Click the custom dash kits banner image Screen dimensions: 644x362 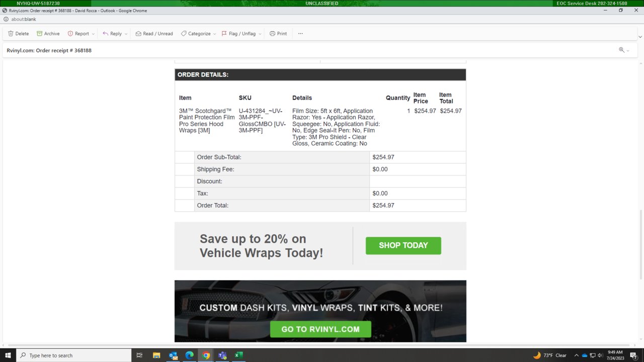(x=320, y=311)
